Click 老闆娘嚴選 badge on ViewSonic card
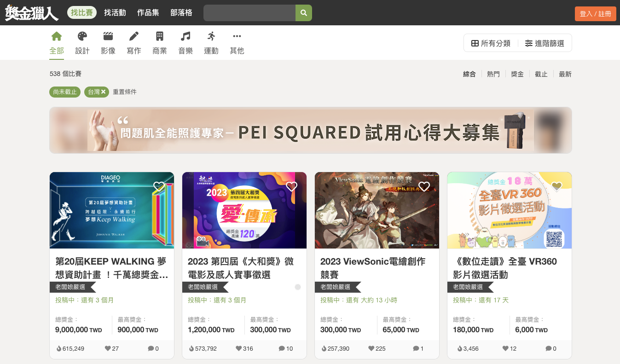 coord(338,287)
